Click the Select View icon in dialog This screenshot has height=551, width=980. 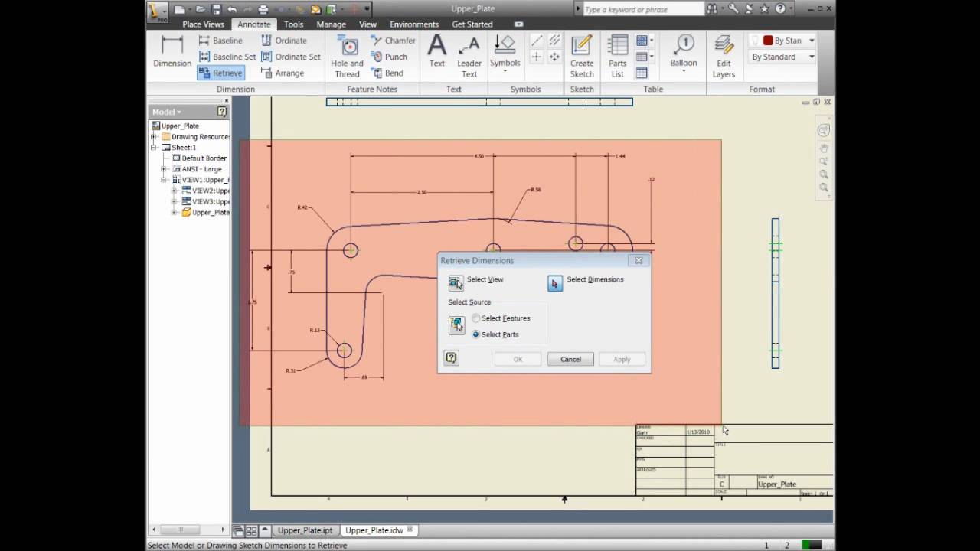click(x=456, y=283)
